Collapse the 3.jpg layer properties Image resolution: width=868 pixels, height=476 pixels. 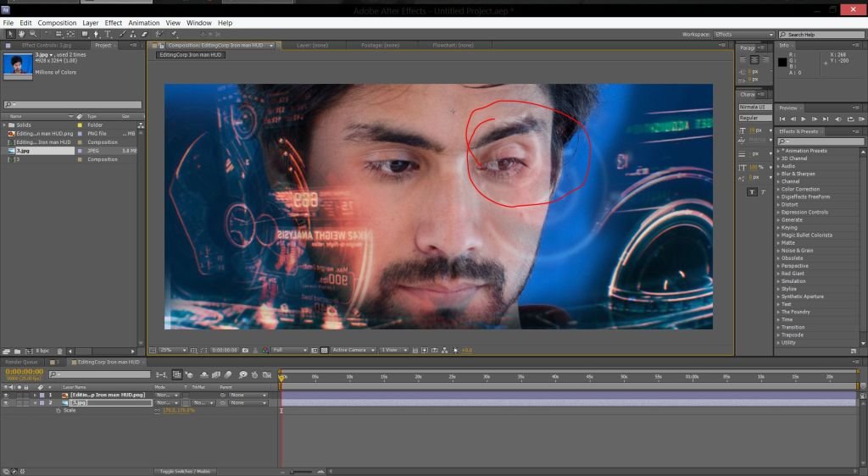click(35, 403)
